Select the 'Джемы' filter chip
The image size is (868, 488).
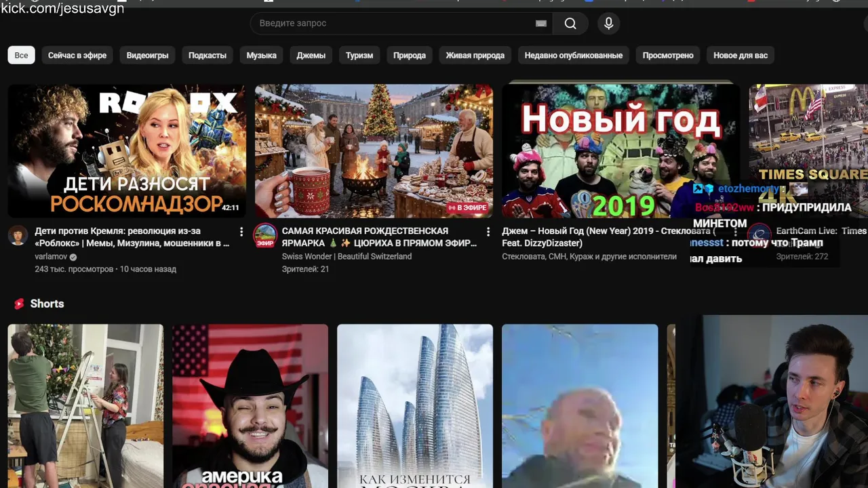click(x=311, y=56)
